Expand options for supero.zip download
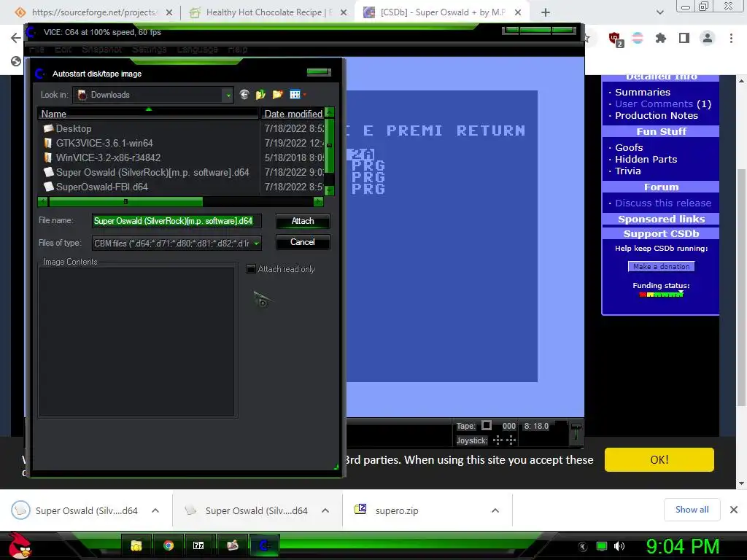Viewport: 747px width, 560px height. (495, 510)
